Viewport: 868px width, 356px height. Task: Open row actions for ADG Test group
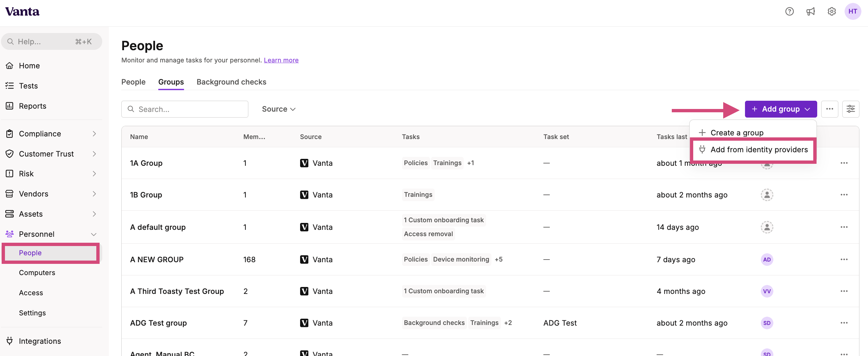click(x=844, y=323)
